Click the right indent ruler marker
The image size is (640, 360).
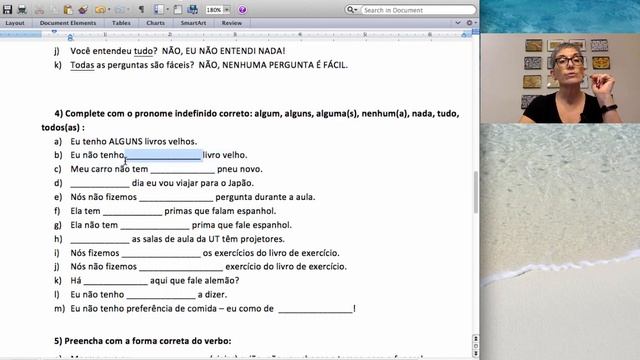click(464, 36)
